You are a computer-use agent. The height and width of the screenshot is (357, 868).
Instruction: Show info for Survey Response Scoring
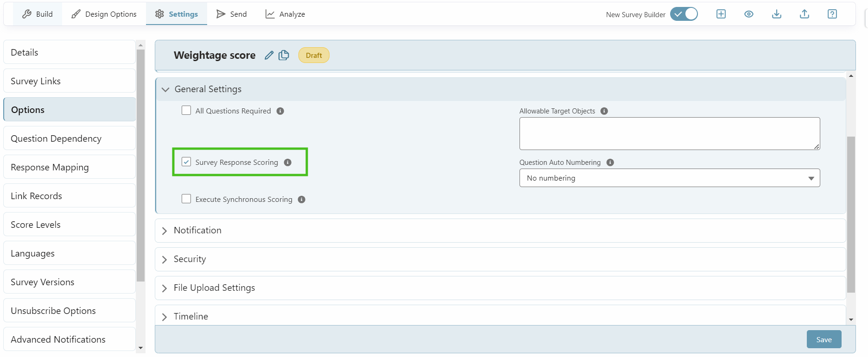click(x=288, y=163)
